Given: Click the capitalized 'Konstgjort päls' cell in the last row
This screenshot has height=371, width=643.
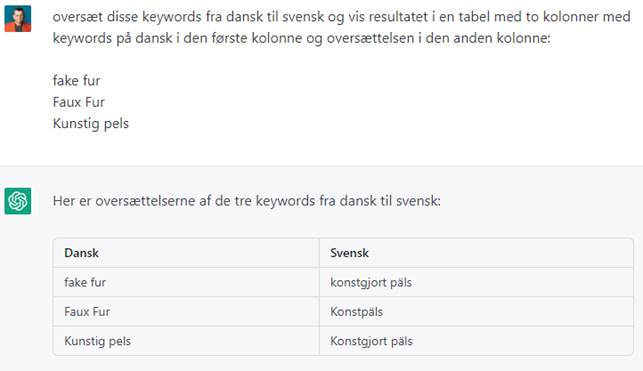Looking at the screenshot, I should tap(476, 341).
